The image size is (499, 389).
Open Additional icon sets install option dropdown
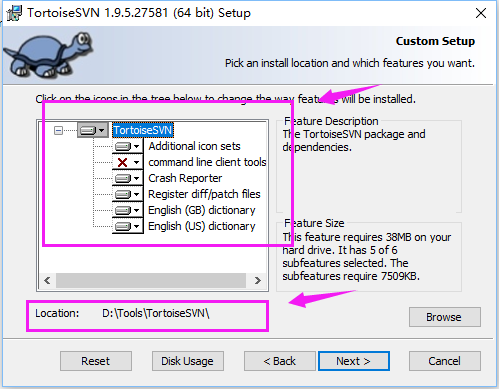tap(127, 146)
